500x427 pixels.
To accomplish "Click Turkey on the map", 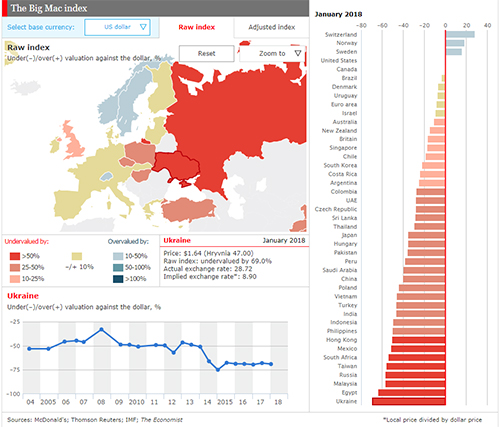I will click(x=188, y=209).
